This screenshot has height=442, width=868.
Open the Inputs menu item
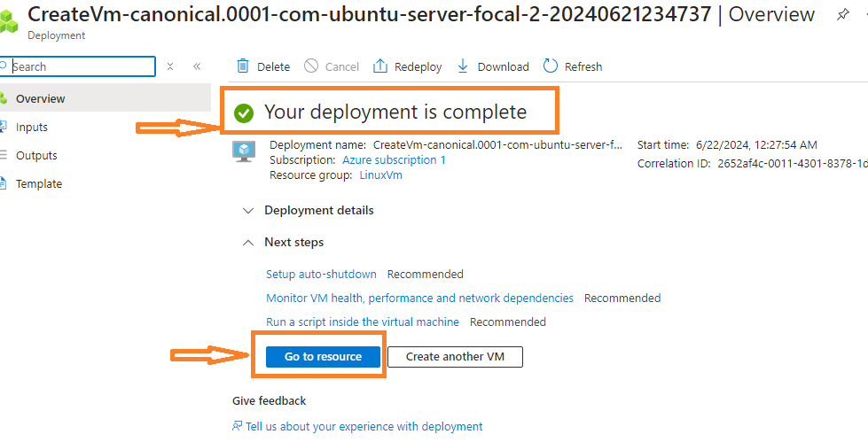pos(32,127)
